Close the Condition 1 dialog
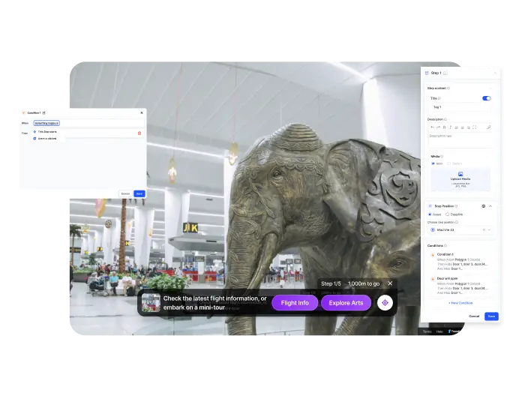 (142, 112)
